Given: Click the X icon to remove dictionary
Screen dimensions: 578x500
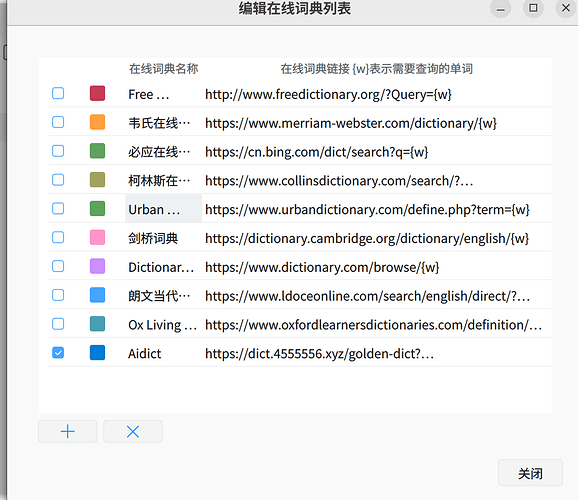Looking at the screenshot, I should coord(133,431).
